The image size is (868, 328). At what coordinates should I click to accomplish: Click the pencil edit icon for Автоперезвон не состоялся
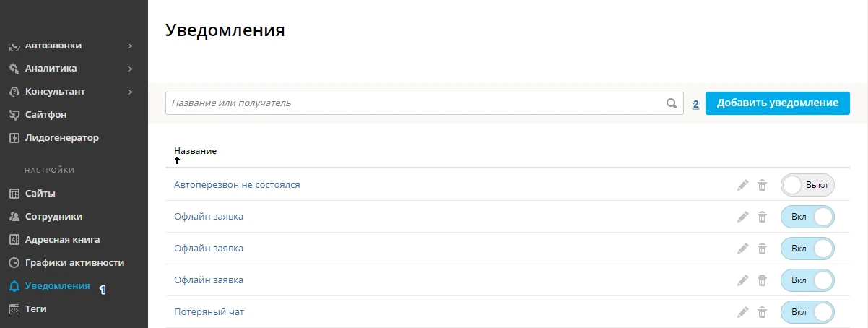point(743,185)
